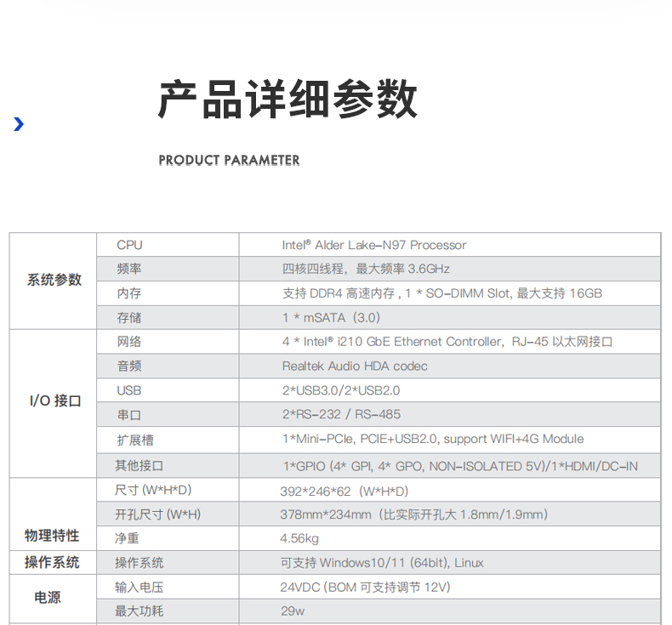Select the 电源 category cell
This screenshot has width=672, height=625.
pyautogui.click(x=48, y=598)
